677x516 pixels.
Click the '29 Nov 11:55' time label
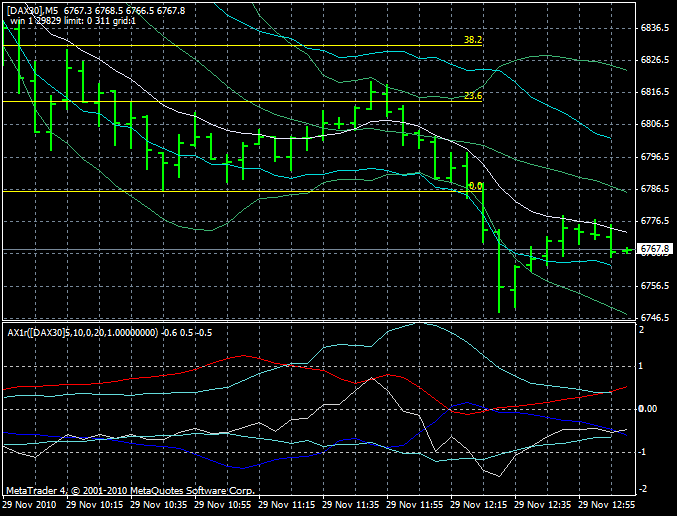tap(414, 505)
